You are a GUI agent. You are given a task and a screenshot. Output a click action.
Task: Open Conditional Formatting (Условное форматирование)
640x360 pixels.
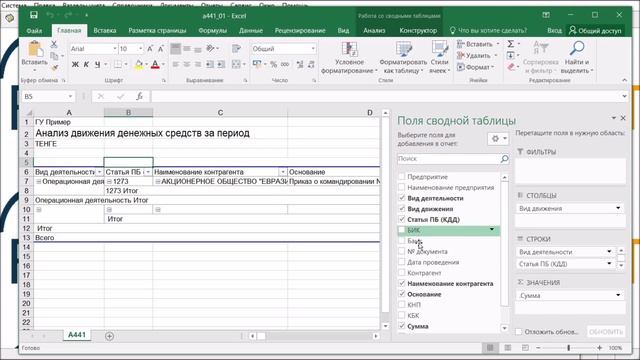349,58
